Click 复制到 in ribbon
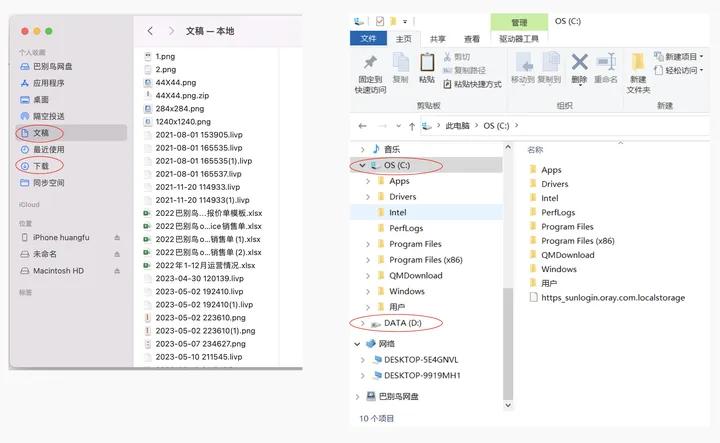720x443 pixels. pos(550,68)
